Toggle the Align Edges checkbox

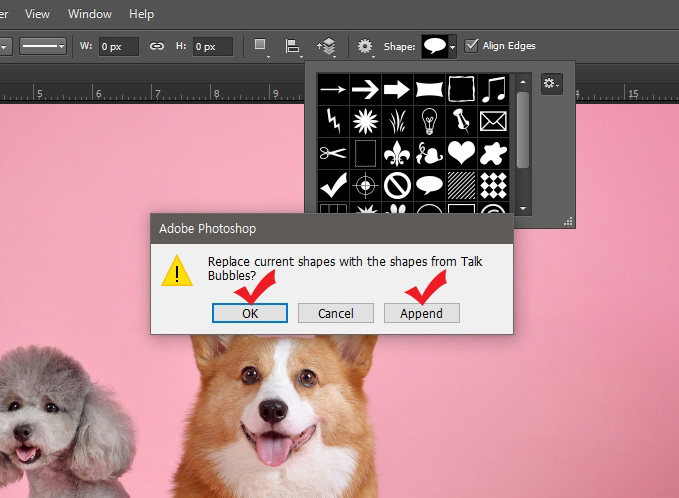click(x=471, y=45)
